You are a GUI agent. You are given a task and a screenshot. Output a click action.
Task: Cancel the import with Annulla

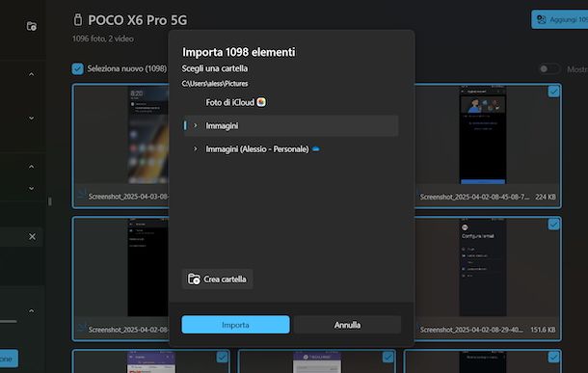pos(347,325)
